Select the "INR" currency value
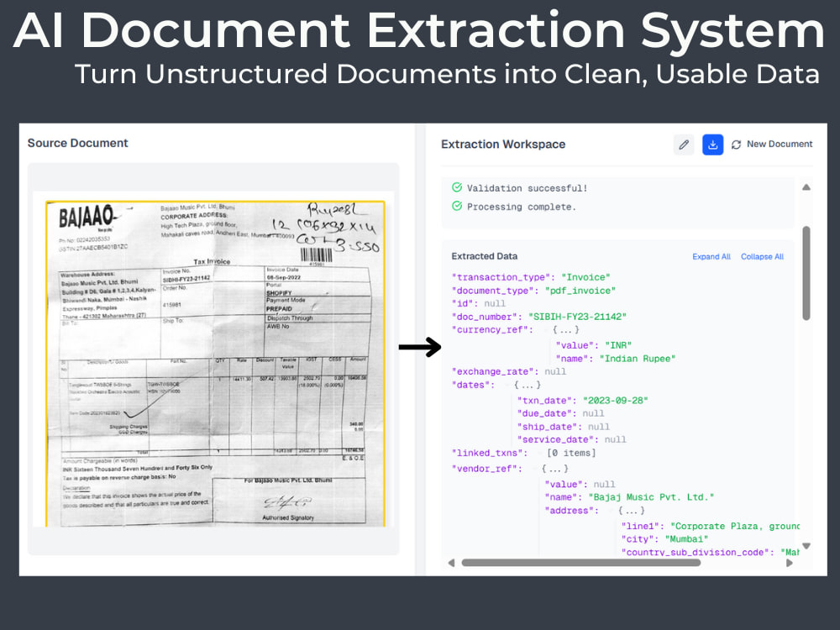 point(618,345)
